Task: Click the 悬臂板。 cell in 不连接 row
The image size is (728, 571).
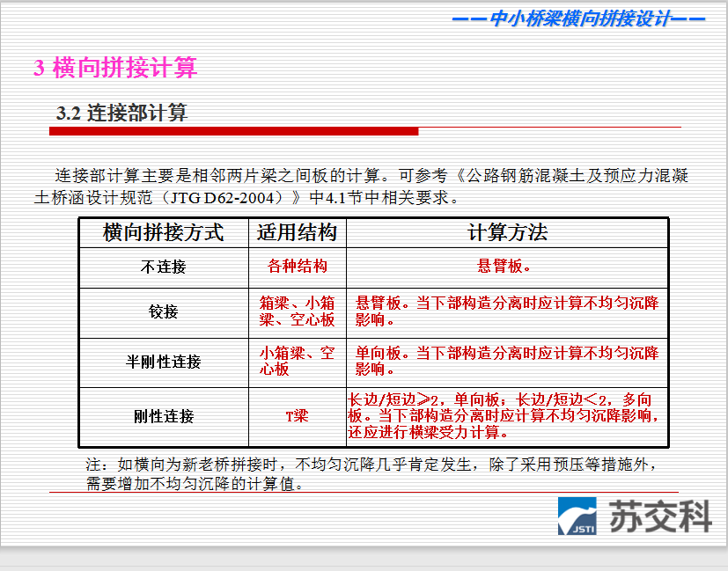Action: tap(507, 267)
